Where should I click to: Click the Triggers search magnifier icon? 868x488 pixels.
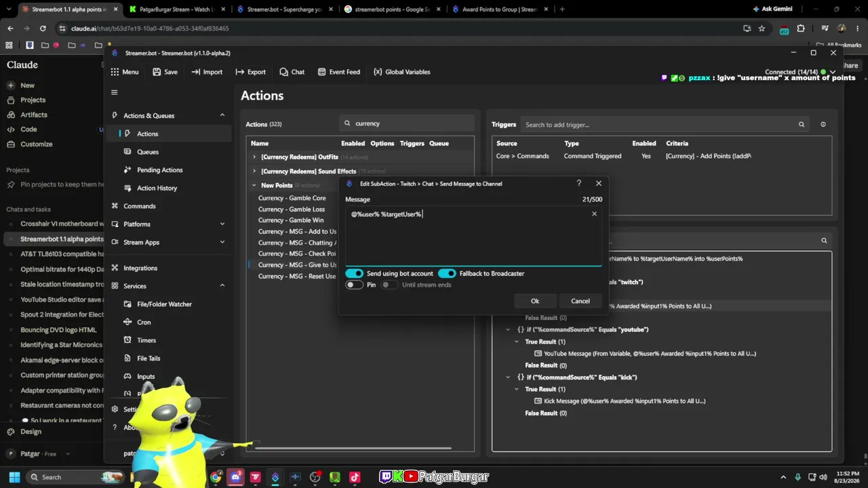pos(802,125)
